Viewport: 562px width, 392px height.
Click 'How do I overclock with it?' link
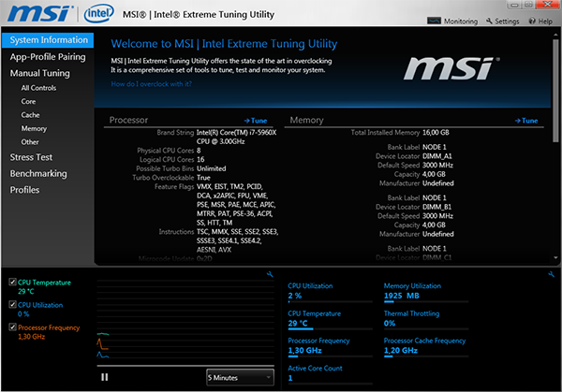pos(151,84)
